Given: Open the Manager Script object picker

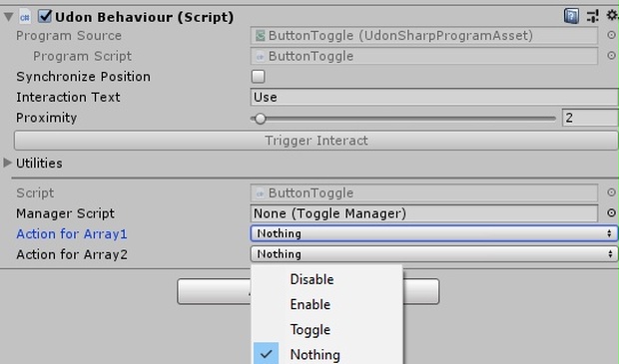Looking at the screenshot, I should [611, 213].
